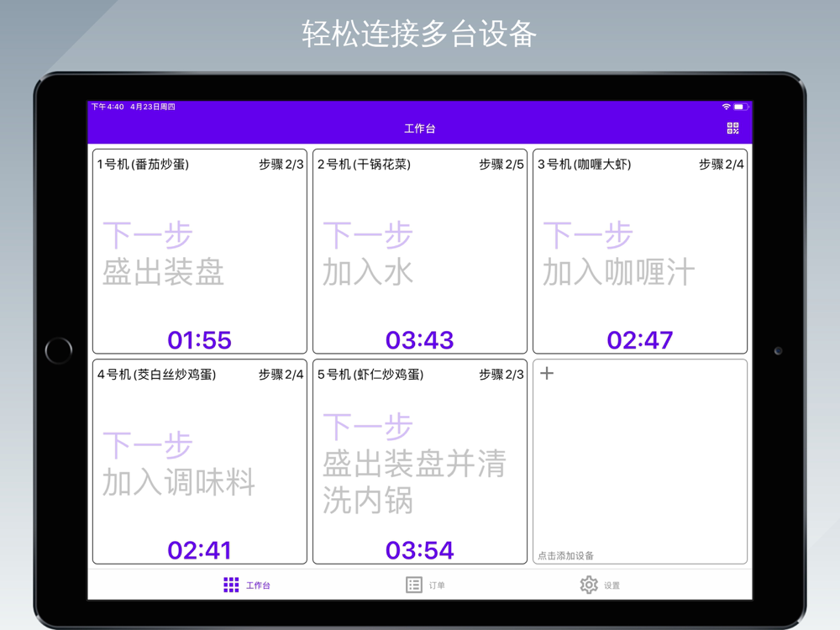Click step indicator 步骤2/5 on machine 2
This screenshot has height=630, width=840.
coord(501,165)
